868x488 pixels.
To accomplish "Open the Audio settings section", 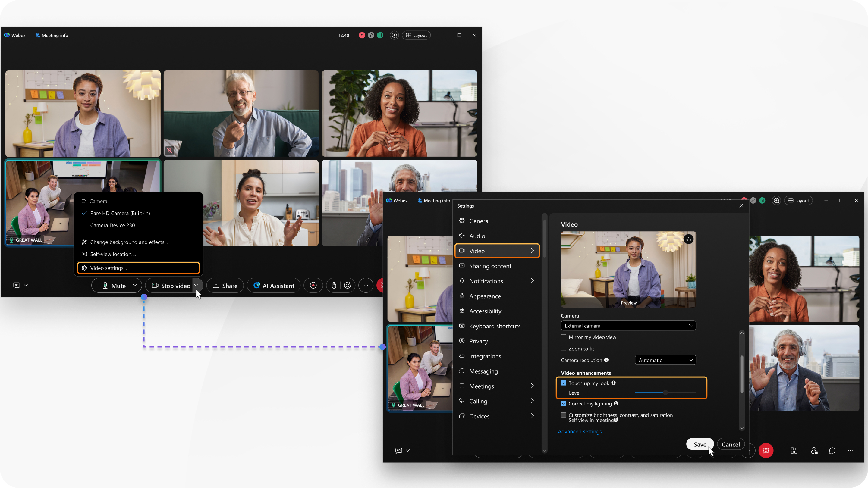I will (477, 236).
